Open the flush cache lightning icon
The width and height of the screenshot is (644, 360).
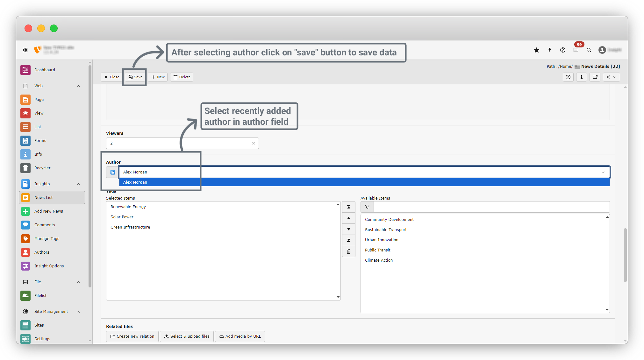[x=550, y=50]
